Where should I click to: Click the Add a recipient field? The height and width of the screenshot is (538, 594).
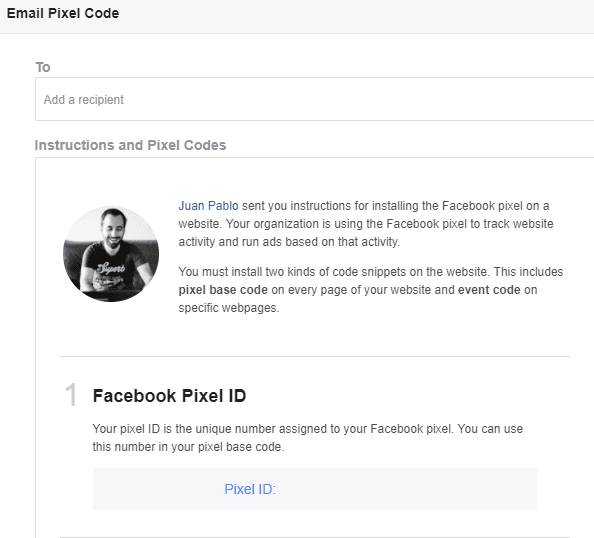[314, 99]
